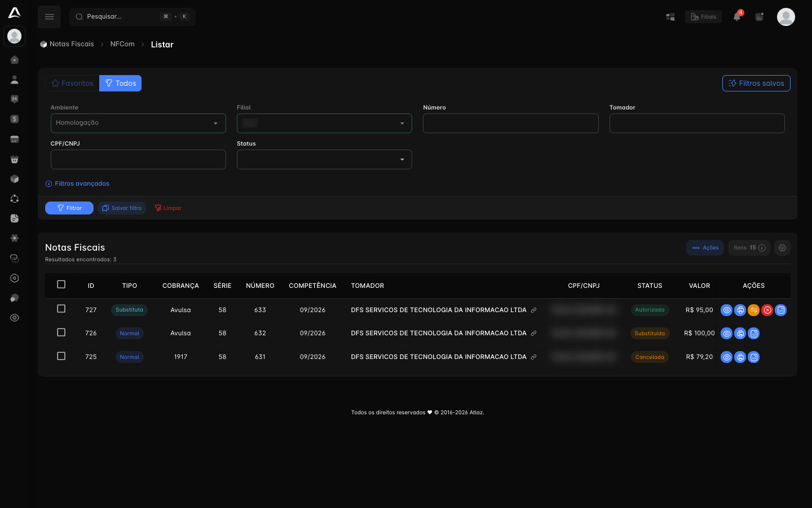Go to Notas Fiscais breadcrumb
The width and height of the screenshot is (812, 508).
(x=67, y=44)
